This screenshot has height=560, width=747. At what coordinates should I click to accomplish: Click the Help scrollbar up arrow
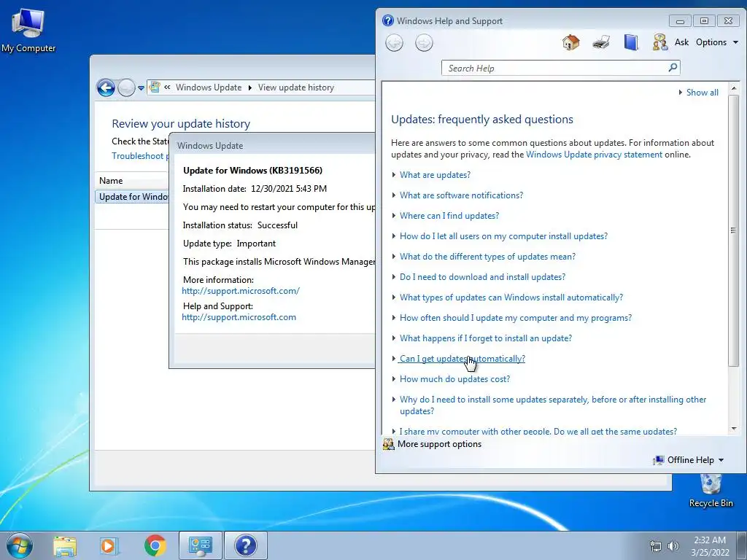point(734,88)
